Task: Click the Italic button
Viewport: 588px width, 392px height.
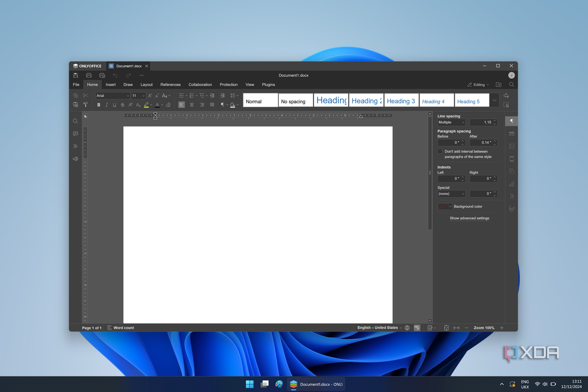Action: 106,105
